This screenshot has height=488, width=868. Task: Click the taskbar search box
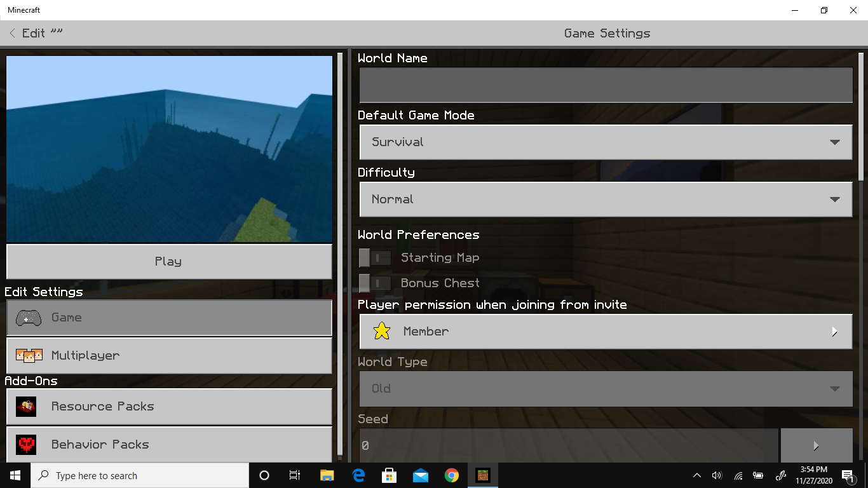[140, 475]
